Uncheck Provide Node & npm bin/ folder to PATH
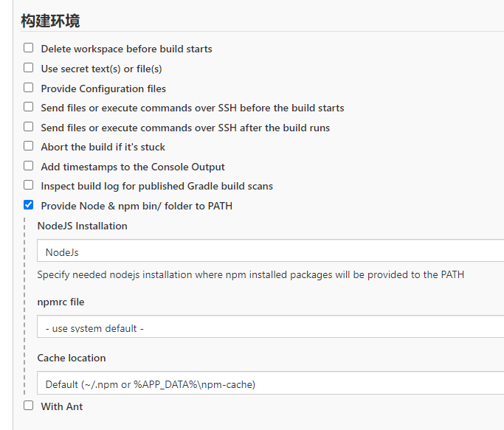 pyautogui.click(x=28, y=205)
